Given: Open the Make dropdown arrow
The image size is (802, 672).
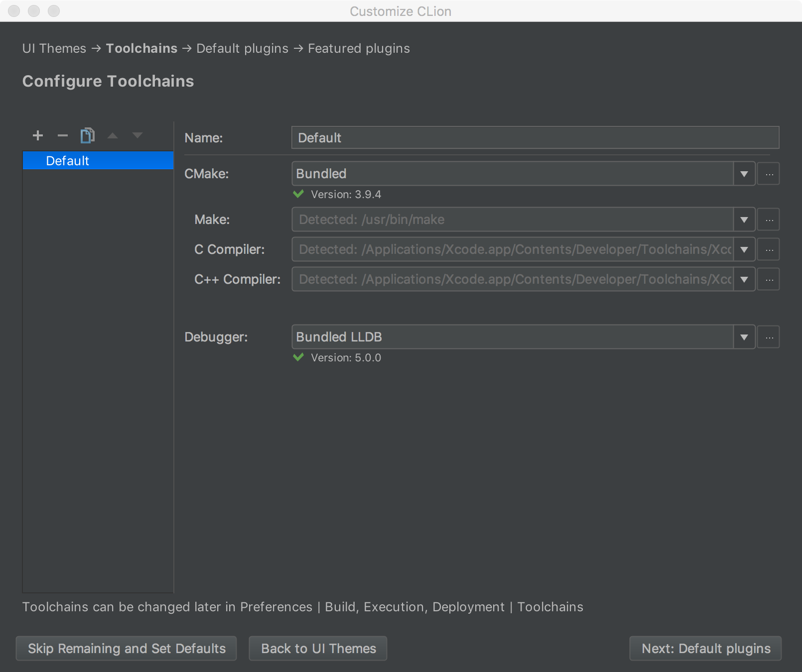Looking at the screenshot, I should pos(744,220).
